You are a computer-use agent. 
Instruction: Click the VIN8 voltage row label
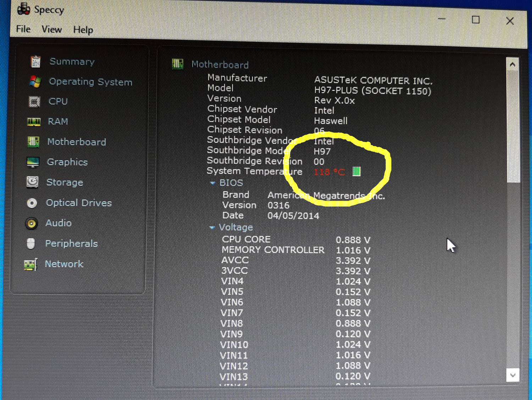[x=232, y=323]
